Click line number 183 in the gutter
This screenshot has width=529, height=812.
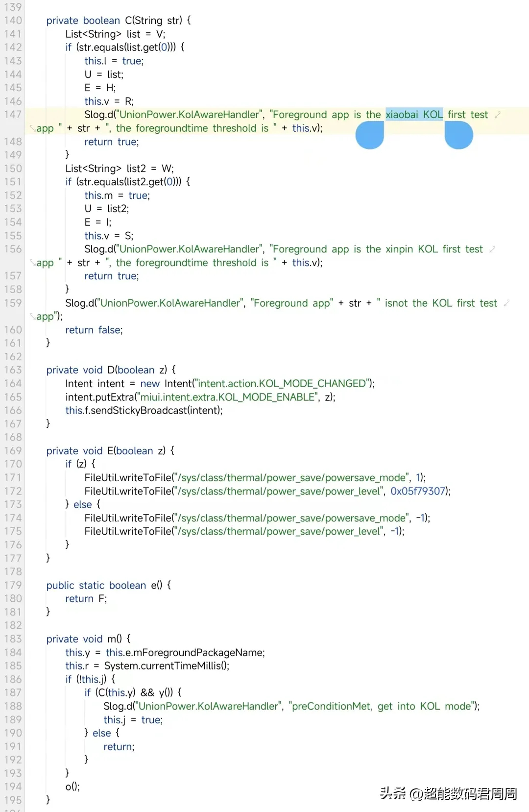[13, 639]
